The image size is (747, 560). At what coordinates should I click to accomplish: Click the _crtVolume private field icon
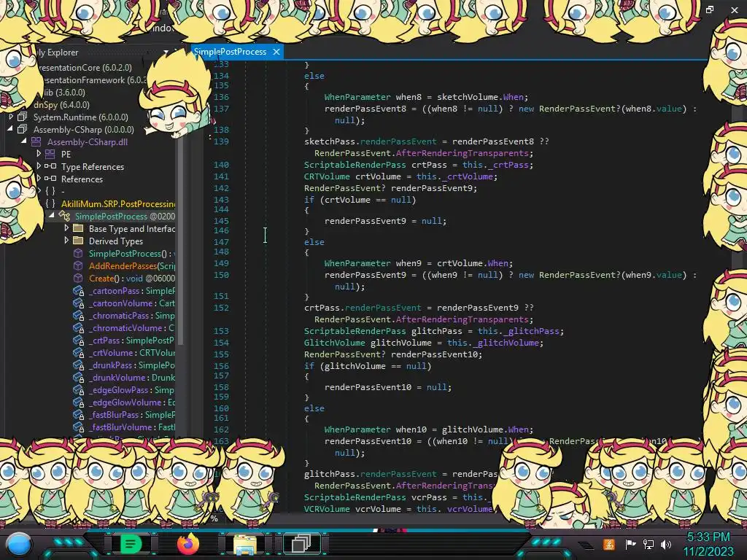(x=78, y=352)
